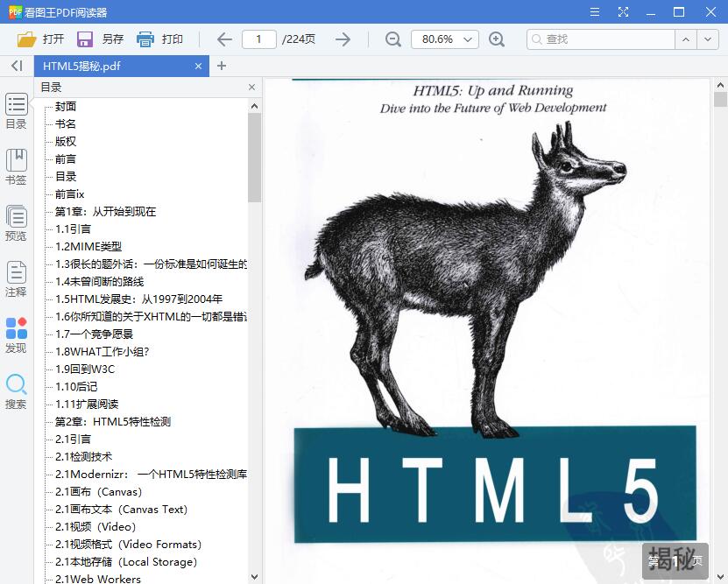This screenshot has height=584, width=728.
Task: Select 1.9回到W3C outline entry
Action: 85,369
